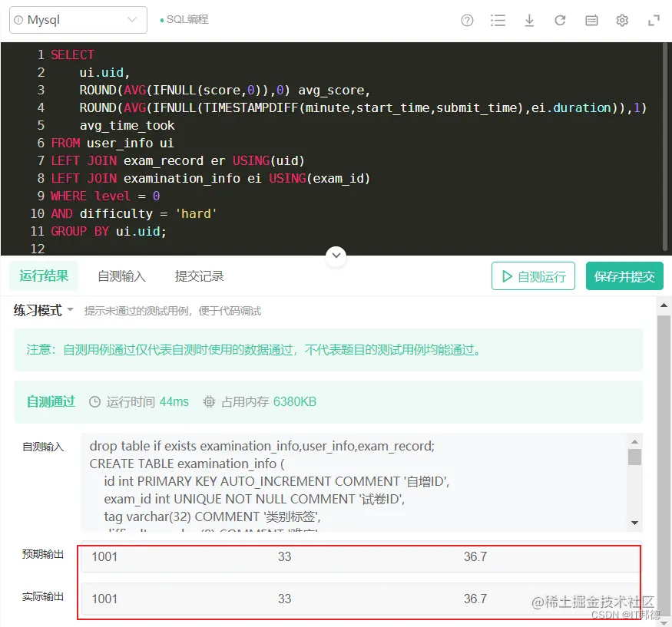Image resolution: width=672 pixels, height=627 pixels.
Task: Click 1001 in the 实际输出 row
Action: [x=104, y=599]
